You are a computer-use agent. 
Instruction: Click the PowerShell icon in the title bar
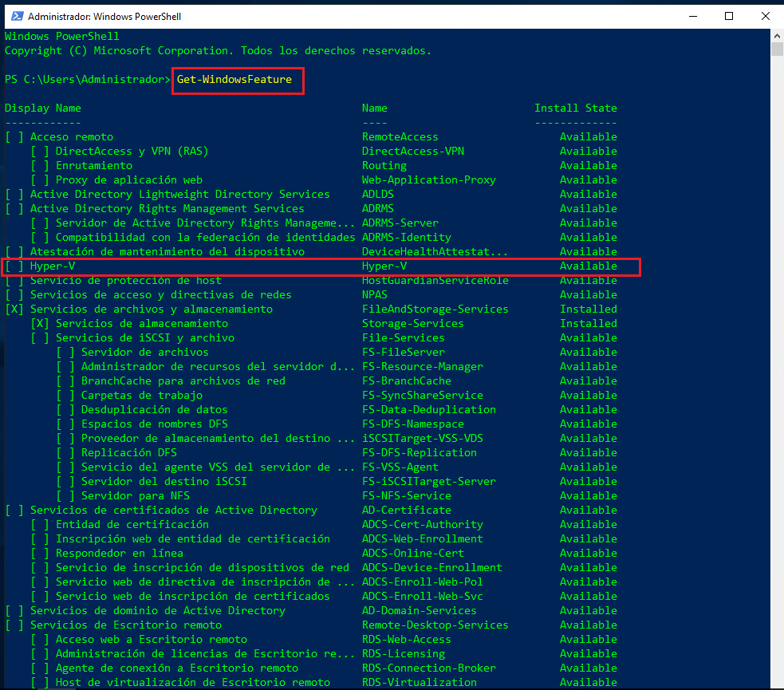click(15, 15)
